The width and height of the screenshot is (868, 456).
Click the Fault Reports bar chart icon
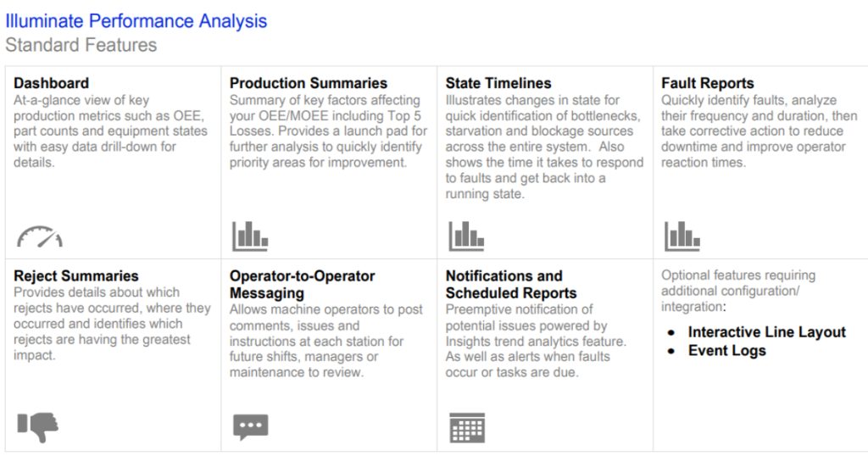click(x=682, y=236)
